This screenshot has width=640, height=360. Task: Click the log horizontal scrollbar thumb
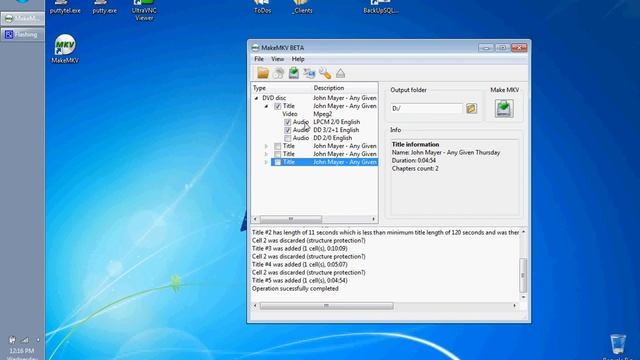327,306
